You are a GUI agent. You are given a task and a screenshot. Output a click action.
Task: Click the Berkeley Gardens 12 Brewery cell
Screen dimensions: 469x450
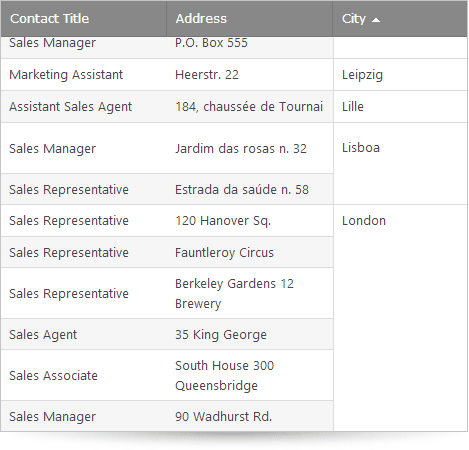[x=250, y=293]
